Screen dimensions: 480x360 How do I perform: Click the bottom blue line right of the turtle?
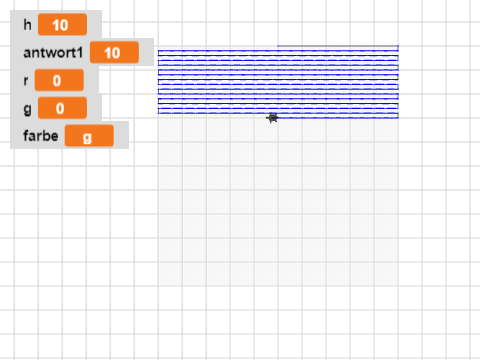[x=338, y=117]
